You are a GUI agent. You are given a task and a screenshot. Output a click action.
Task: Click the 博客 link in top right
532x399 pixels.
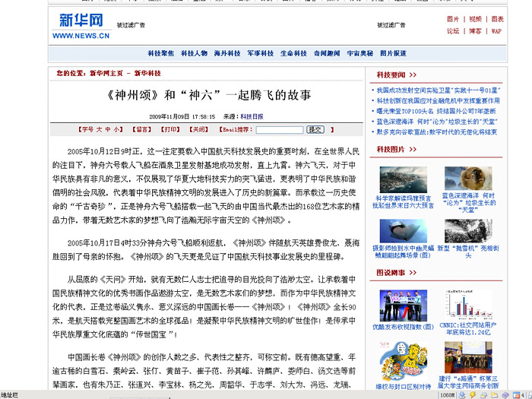pos(475,31)
